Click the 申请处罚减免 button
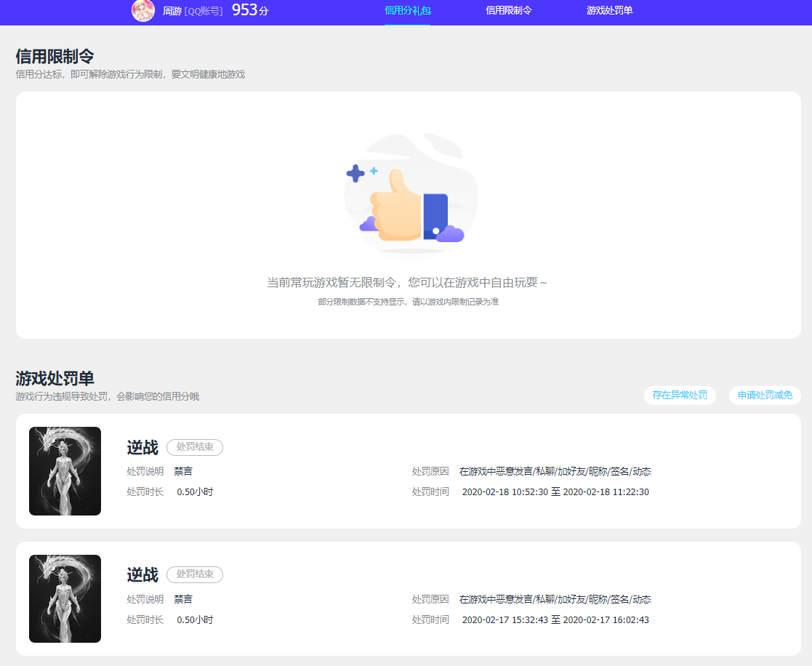812x666 pixels. 765,395
